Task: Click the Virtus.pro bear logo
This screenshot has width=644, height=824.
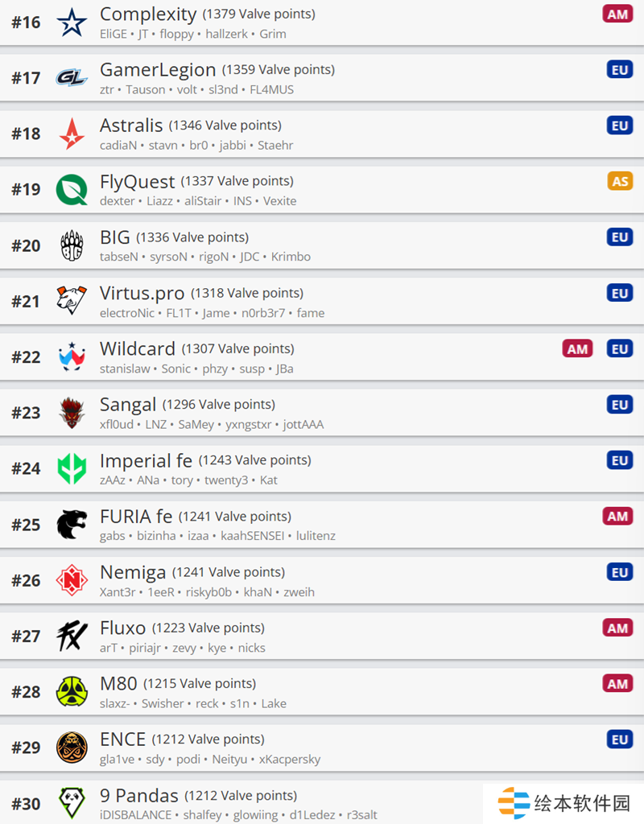Action: point(72,301)
